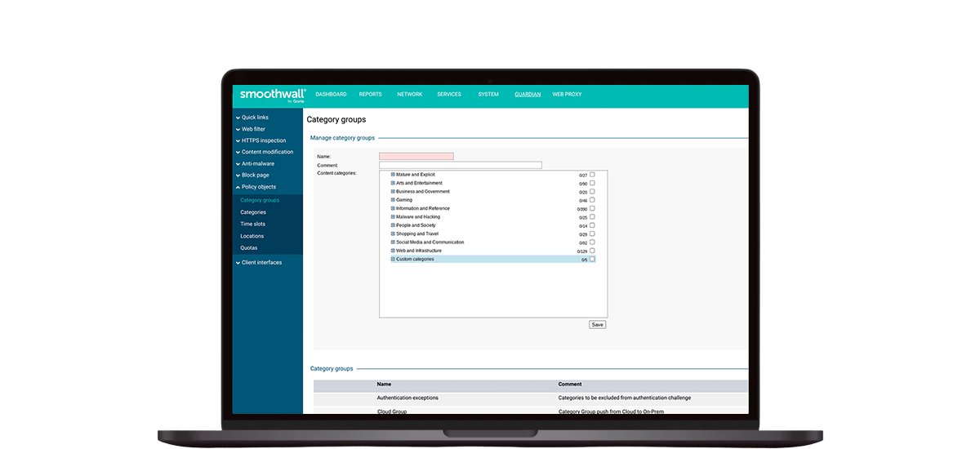
Task: Collapse the Policy objects sidebar section
Action: click(256, 187)
